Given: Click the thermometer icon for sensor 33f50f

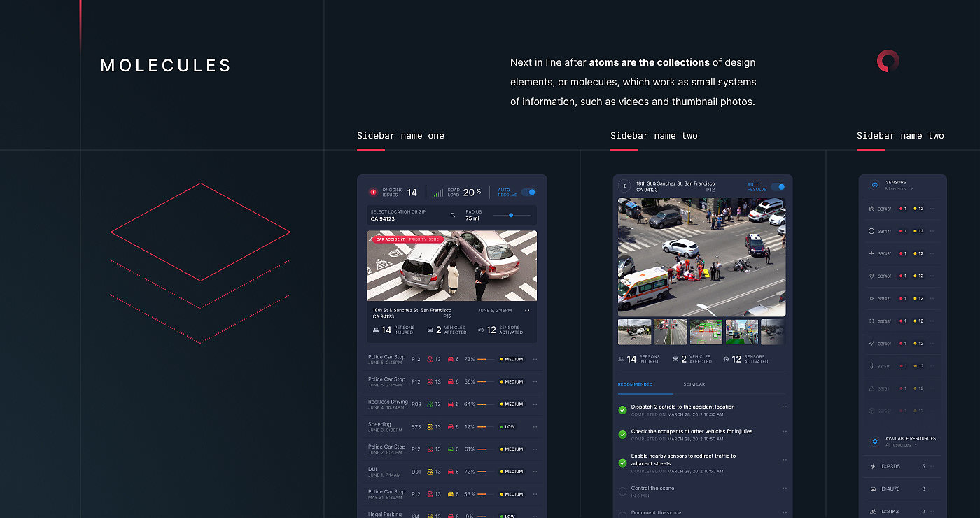Looking at the screenshot, I should (871, 365).
